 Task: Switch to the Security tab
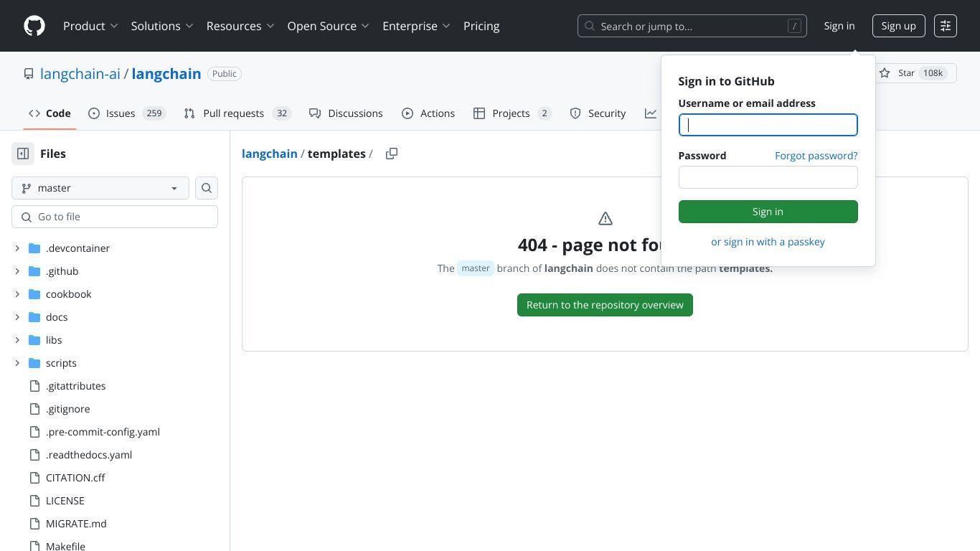(x=598, y=113)
